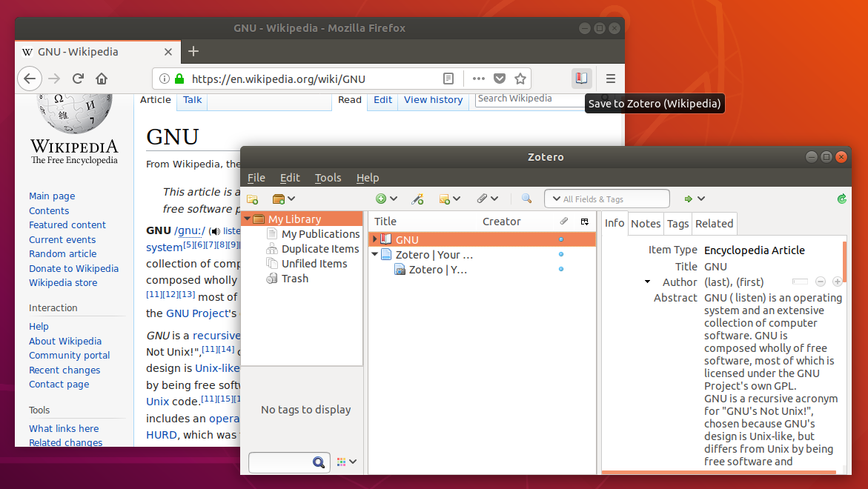Click the Save to Zotero icon in Firefox
Viewport: 868px width, 489px height.
pos(581,78)
